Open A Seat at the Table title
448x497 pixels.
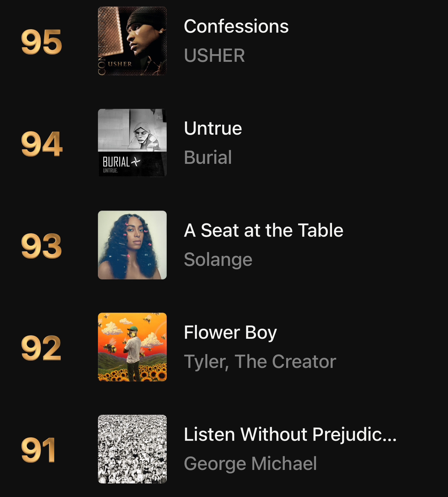click(264, 230)
